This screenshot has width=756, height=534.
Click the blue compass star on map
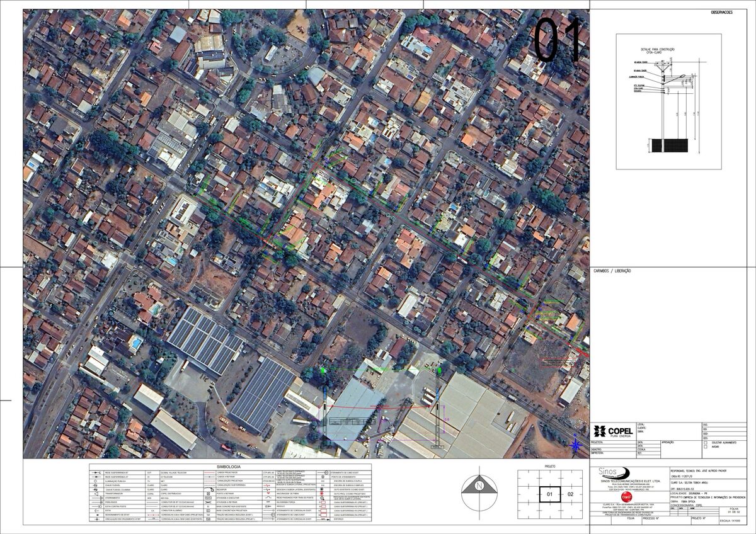[575, 445]
